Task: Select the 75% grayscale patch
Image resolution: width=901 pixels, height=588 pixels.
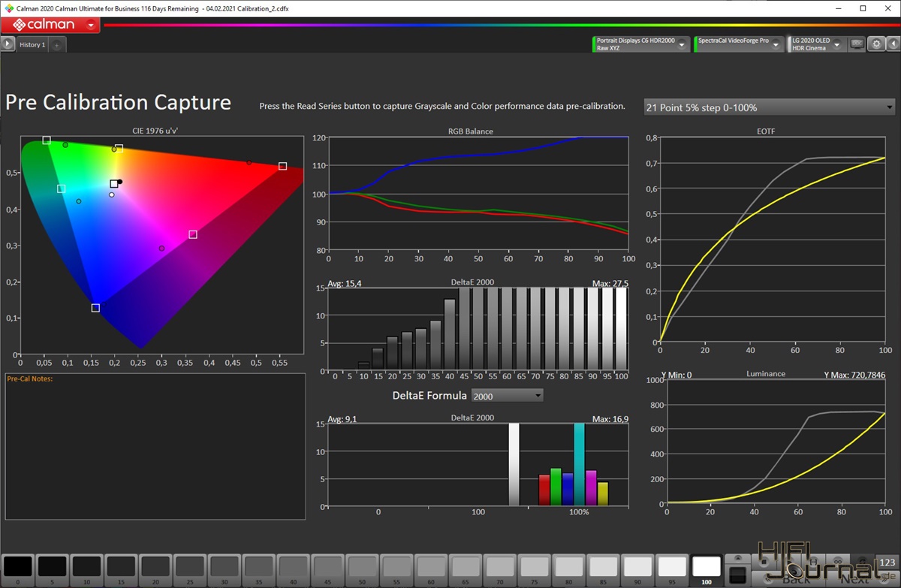Action: (534, 570)
